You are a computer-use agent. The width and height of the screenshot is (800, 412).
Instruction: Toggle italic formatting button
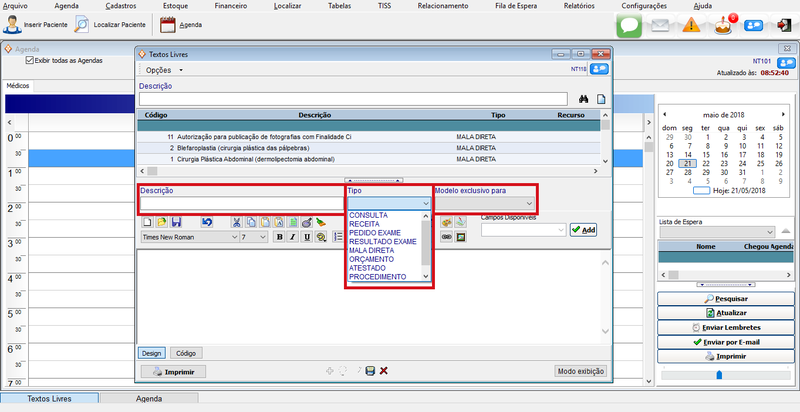(293, 237)
